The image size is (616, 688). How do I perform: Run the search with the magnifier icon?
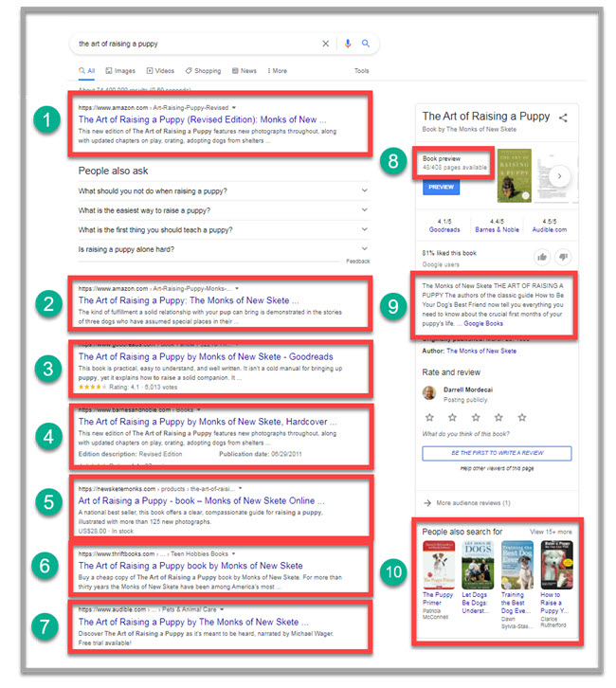365,44
